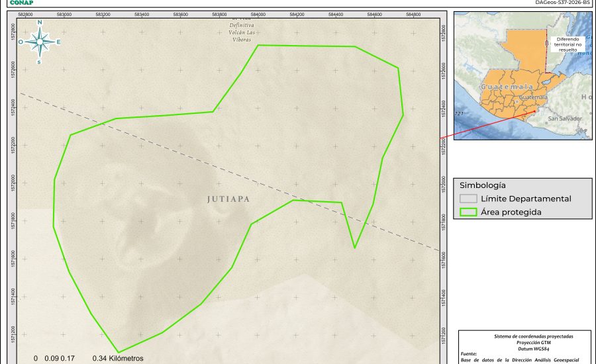Click the Área protegida legend text
This screenshot has height=364, width=596.
(x=511, y=212)
